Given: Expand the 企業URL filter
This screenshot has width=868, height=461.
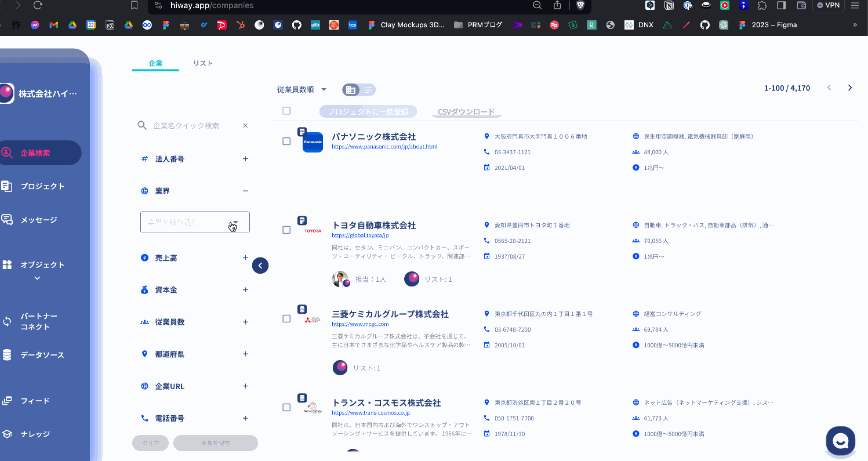Looking at the screenshot, I should pos(245,386).
